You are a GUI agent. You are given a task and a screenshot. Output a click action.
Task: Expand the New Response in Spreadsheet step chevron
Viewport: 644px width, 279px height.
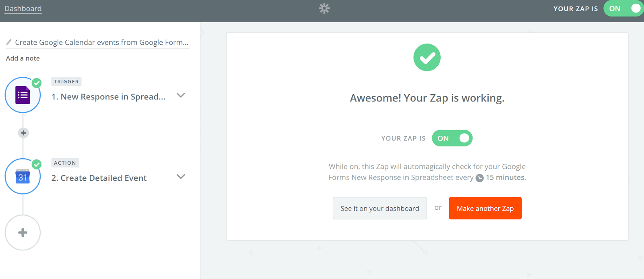pyautogui.click(x=181, y=95)
